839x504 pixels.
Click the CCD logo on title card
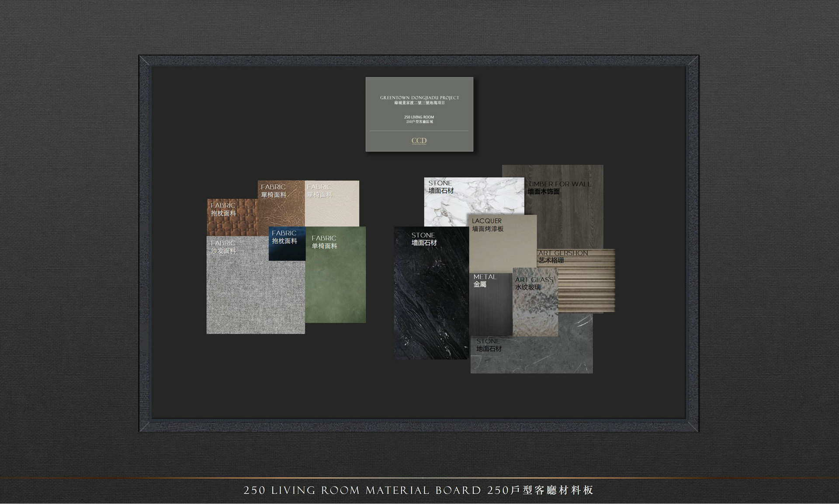click(x=419, y=141)
